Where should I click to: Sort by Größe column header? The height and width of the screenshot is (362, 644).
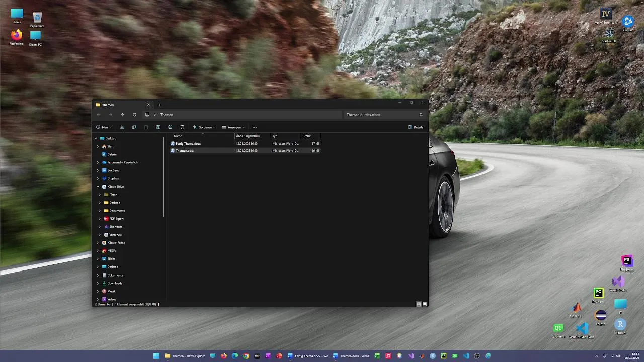pyautogui.click(x=310, y=136)
